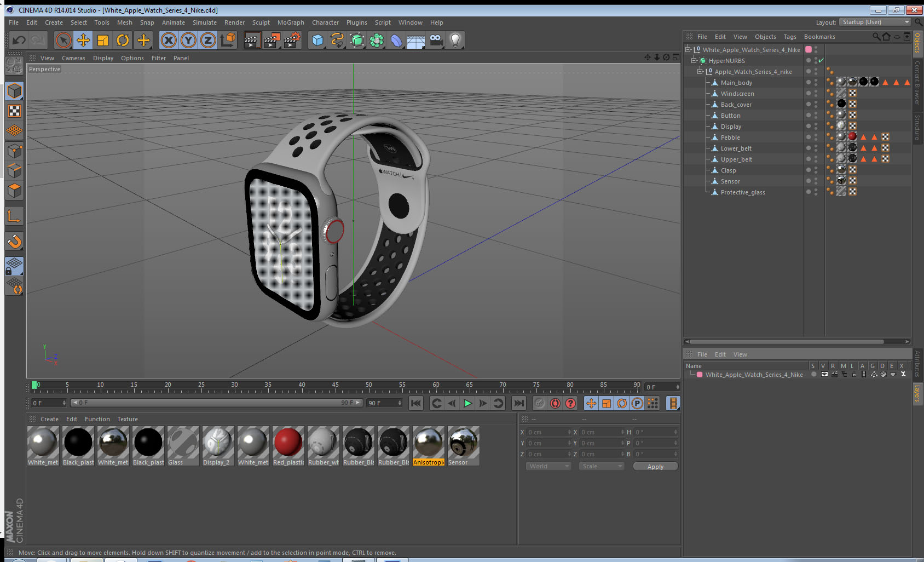Toggle Z axis lock
Image resolution: width=924 pixels, height=562 pixels.
pos(208,40)
